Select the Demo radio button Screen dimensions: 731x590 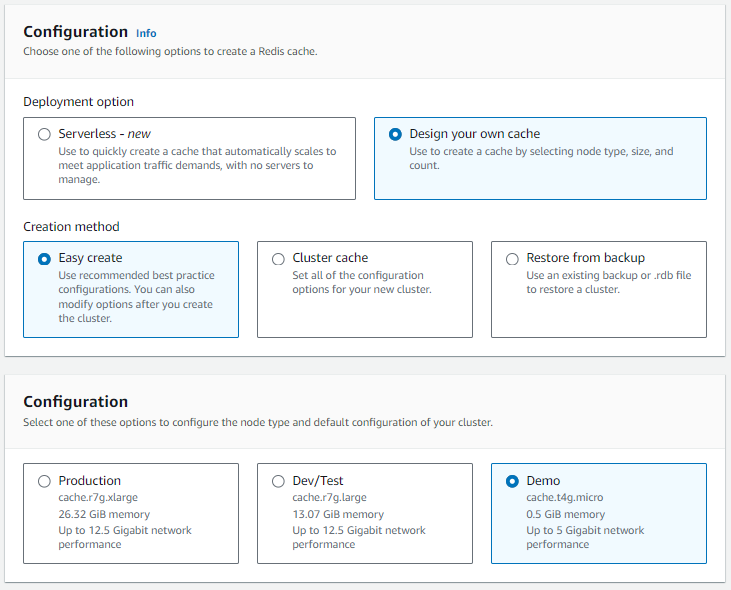(512, 481)
